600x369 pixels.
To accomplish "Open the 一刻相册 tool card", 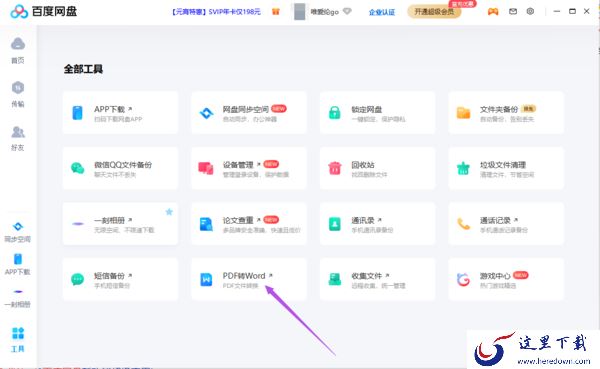I will click(120, 224).
